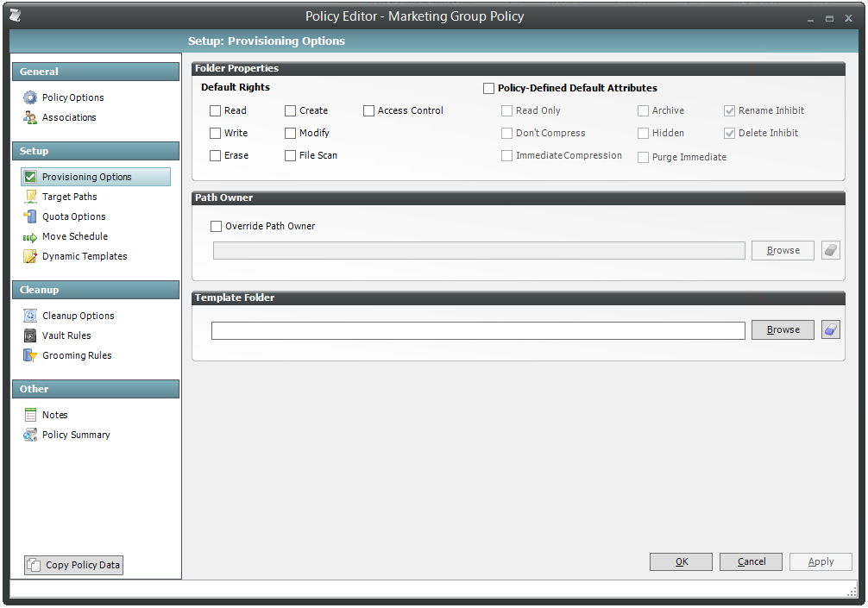Toggle the Hidden attribute checkbox
This screenshot has width=868, height=608.
click(644, 134)
